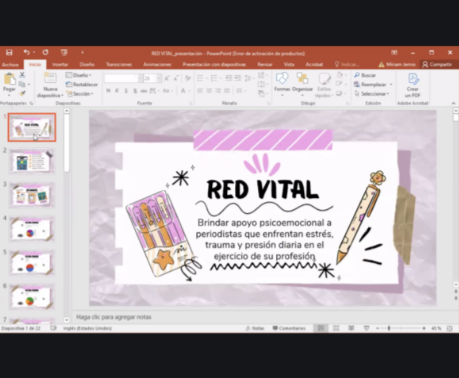Click the Pegar paste icon
Viewport: 459px width, 378px height.
tap(9, 79)
